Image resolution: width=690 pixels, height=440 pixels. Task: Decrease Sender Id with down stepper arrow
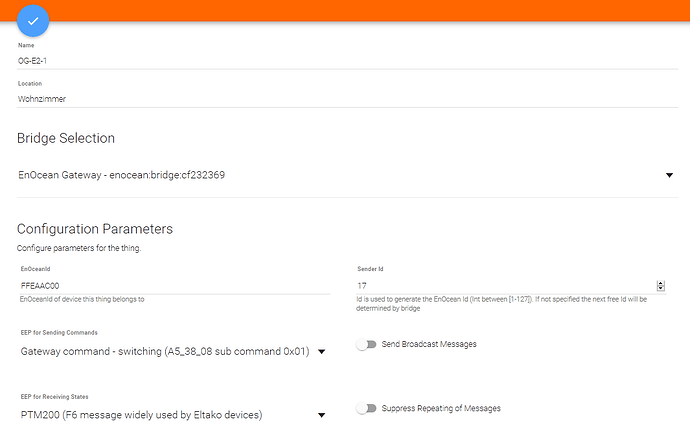point(660,289)
